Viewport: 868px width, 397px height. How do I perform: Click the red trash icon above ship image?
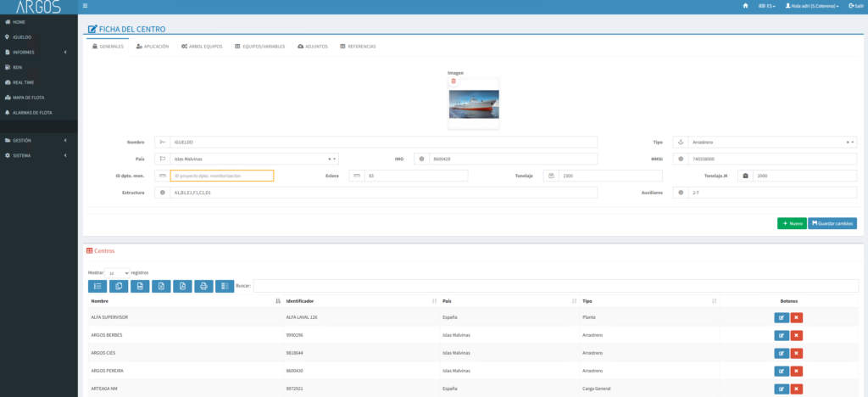click(x=453, y=81)
